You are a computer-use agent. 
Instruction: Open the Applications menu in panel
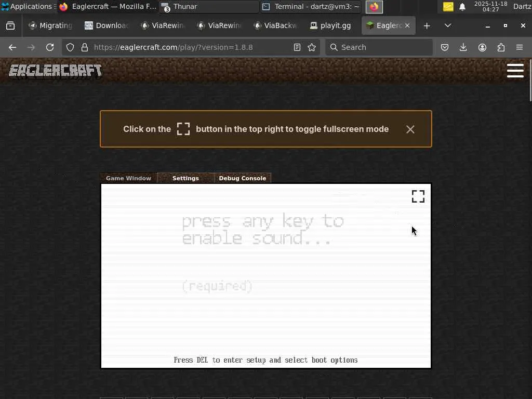[29, 6]
